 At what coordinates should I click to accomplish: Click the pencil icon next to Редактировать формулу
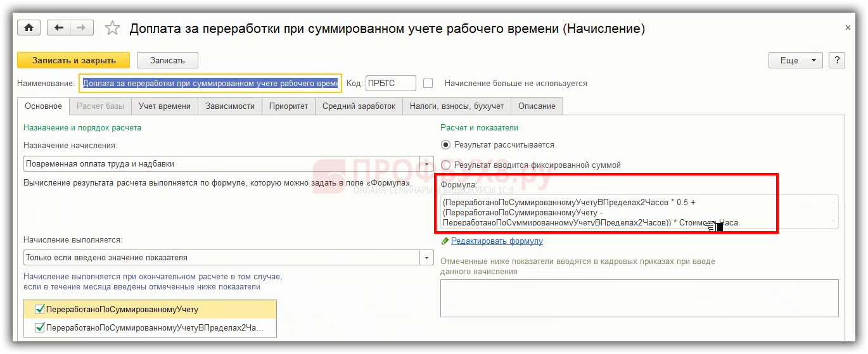tap(445, 241)
